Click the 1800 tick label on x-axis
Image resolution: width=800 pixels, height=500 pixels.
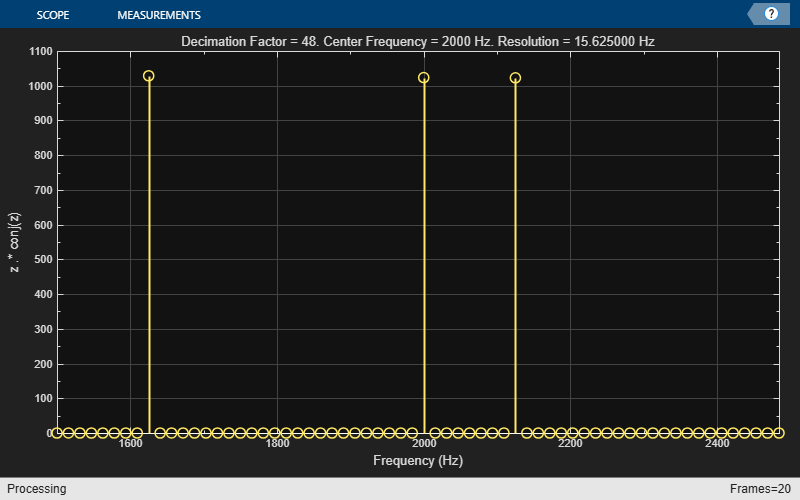click(277, 444)
